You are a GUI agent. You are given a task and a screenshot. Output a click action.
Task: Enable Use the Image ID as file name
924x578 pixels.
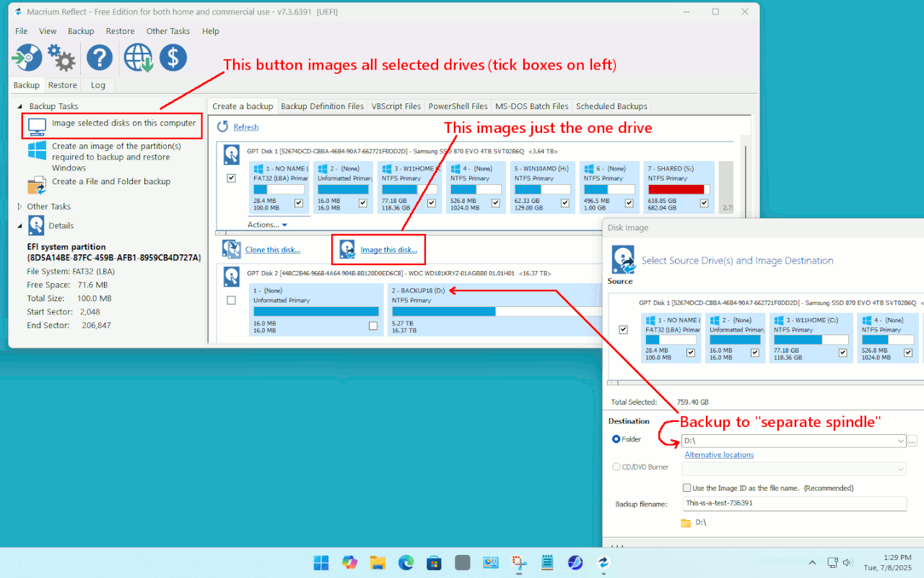click(x=688, y=488)
